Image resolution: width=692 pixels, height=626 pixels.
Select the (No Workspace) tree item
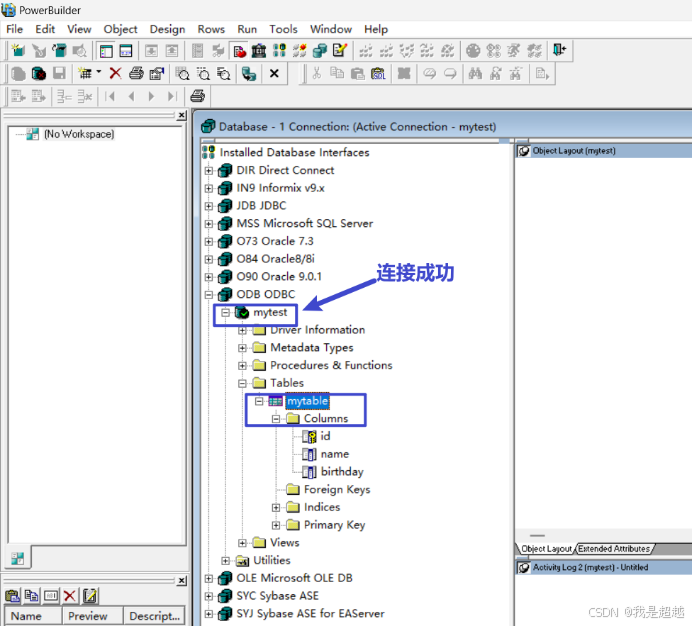(x=79, y=134)
